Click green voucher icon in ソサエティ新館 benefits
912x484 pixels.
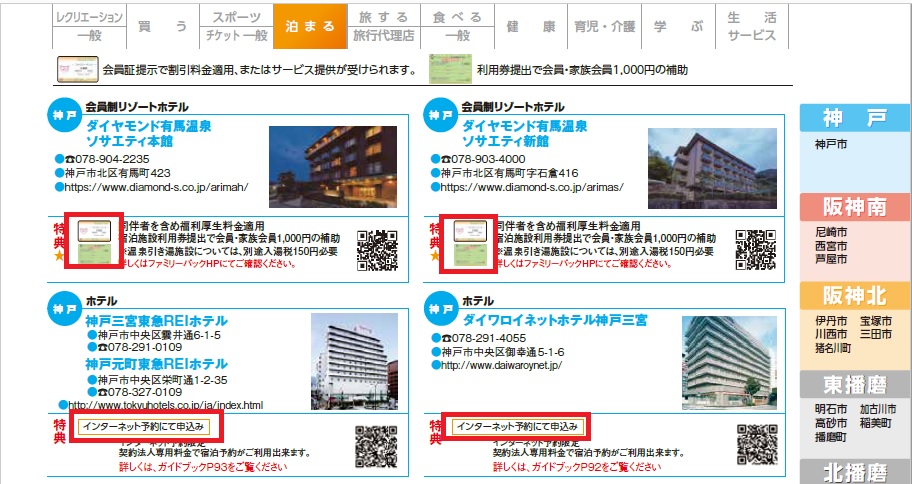470,255
